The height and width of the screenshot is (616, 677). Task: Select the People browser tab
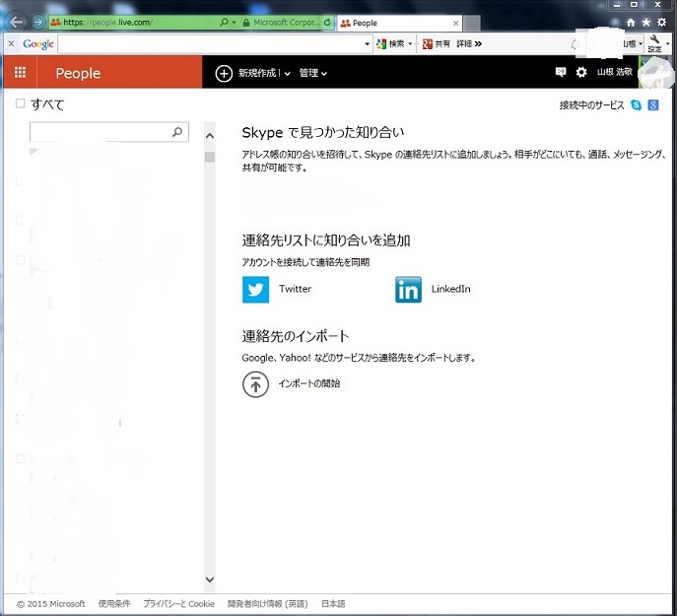tap(399, 23)
